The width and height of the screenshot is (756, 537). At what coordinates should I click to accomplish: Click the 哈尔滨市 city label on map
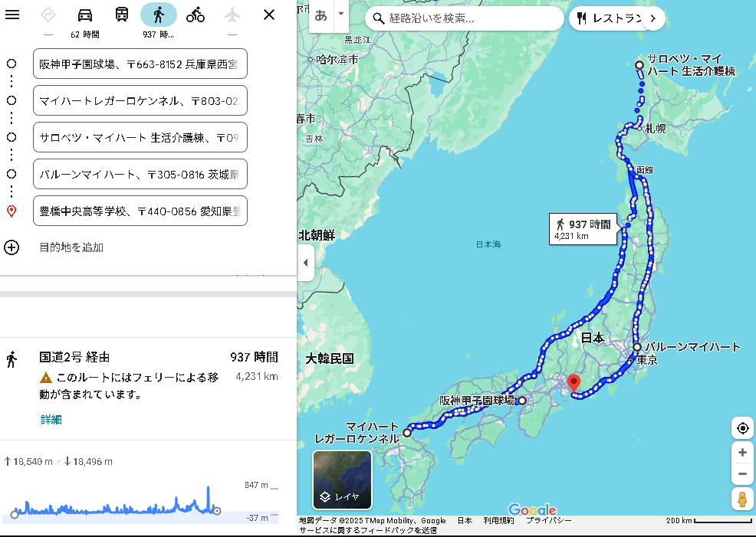(x=337, y=60)
